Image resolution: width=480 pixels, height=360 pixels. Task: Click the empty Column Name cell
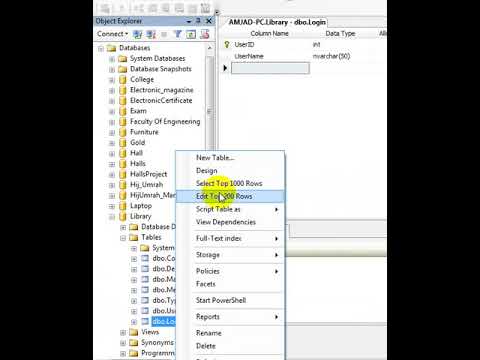coord(270,68)
